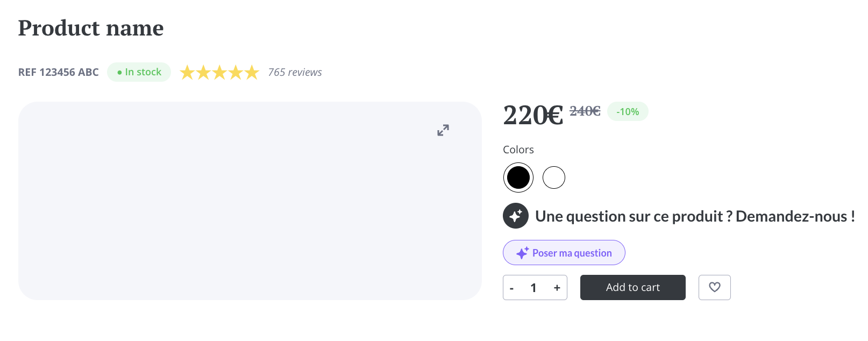Click the Poser ma question button
This screenshot has width=868, height=341.
tap(564, 253)
